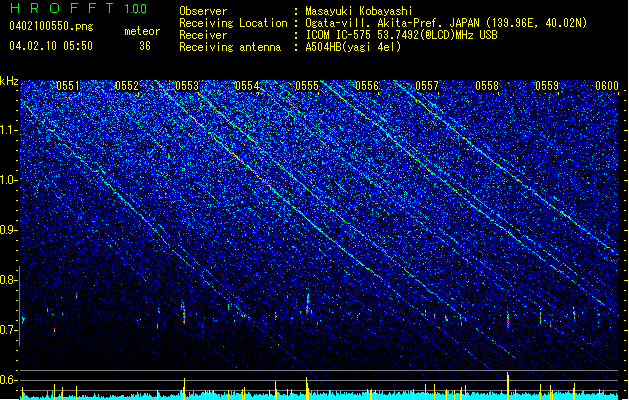Image resolution: width=629 pixels, height=400 pixels.
Task: Click the Observer label
Action: click(203, 11)
